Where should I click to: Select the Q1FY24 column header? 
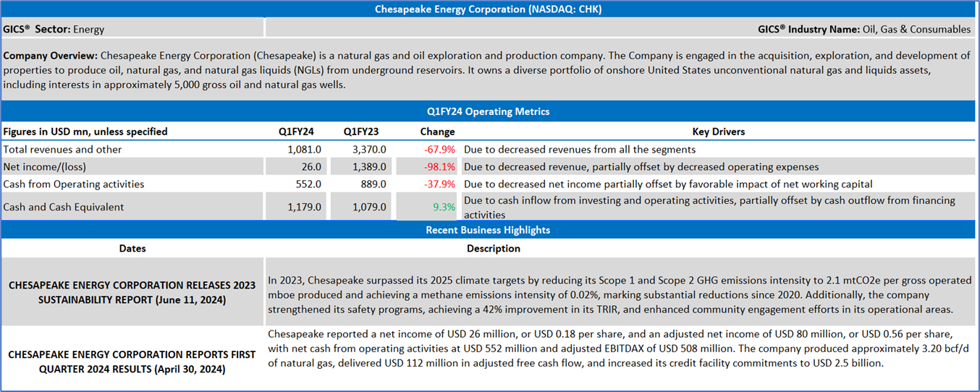pos(296,132)
